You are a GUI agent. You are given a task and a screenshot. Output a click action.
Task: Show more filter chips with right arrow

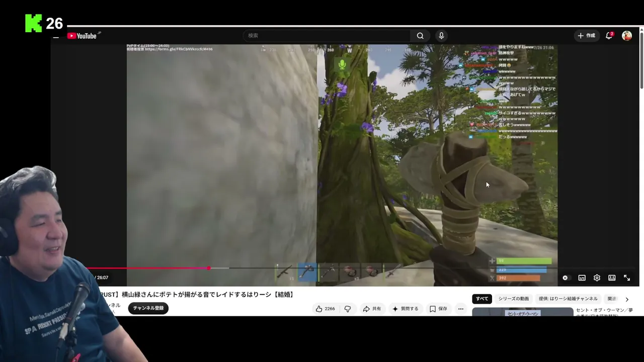click(627, 299)
